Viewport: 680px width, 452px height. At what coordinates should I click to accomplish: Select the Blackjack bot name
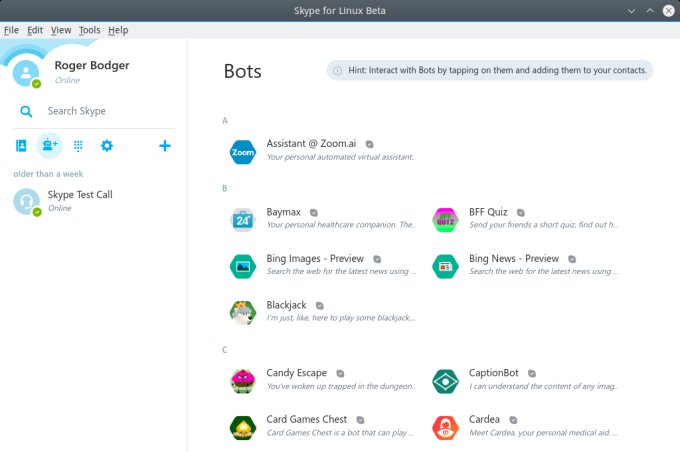[286, 305]
